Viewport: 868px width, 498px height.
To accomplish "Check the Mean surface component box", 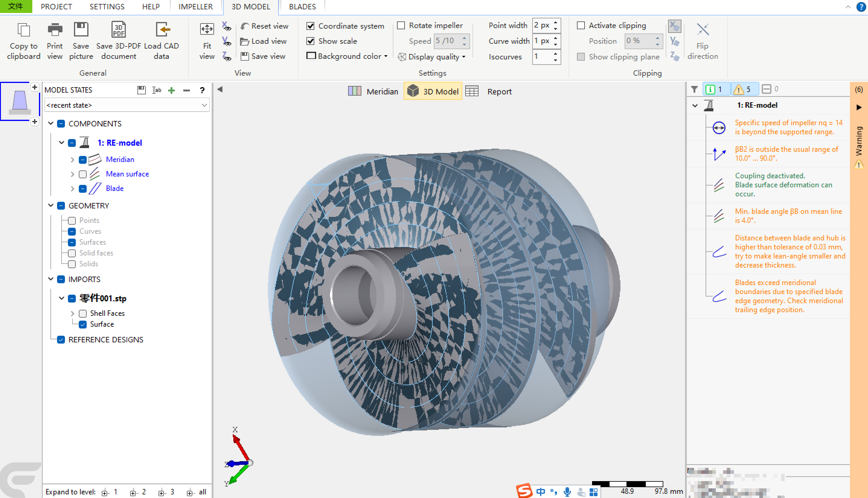I will pos(82,174).
